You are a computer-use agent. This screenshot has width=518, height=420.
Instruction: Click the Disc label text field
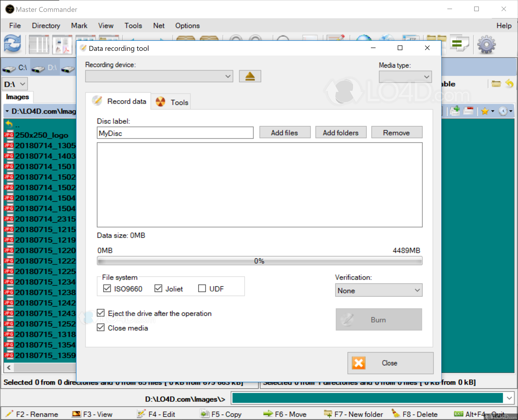tap(175, 133)
